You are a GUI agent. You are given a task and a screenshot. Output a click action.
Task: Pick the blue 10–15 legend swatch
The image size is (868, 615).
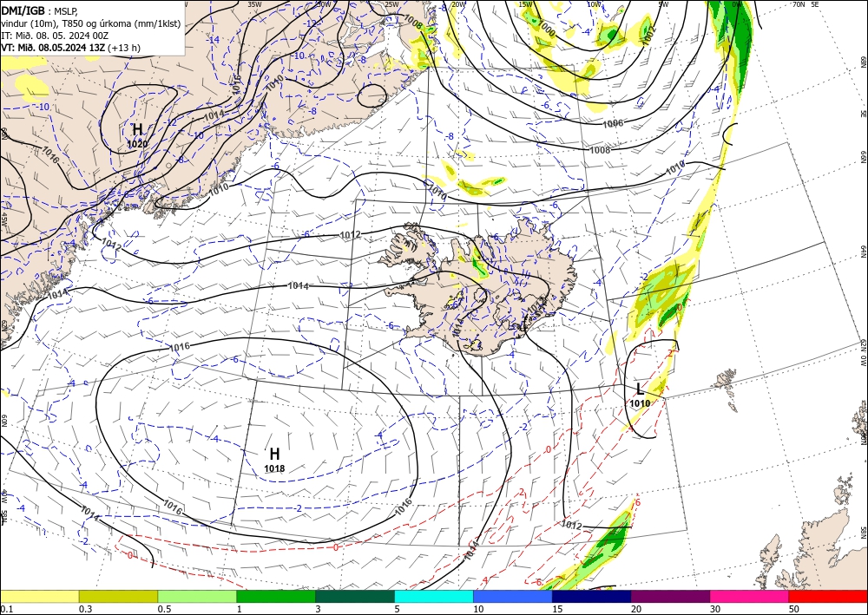[513, 596]
